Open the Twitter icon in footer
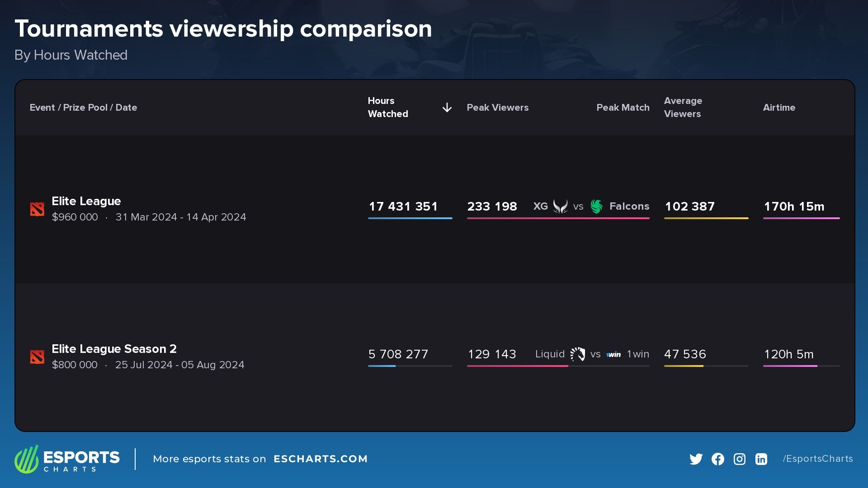This screenshot has width=868, height=488. click(696, 459)
